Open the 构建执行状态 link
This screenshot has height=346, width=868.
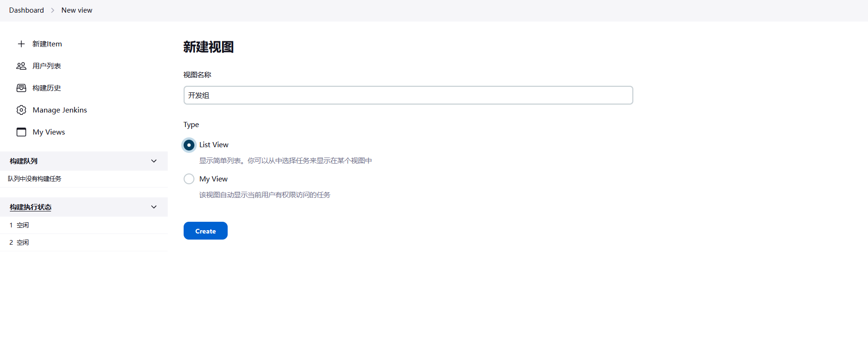pos(30,207)
